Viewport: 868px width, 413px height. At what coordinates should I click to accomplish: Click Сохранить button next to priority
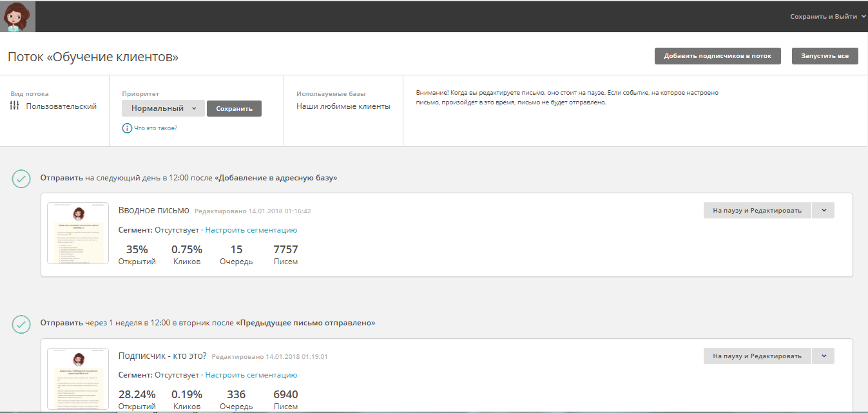(234, 109)
